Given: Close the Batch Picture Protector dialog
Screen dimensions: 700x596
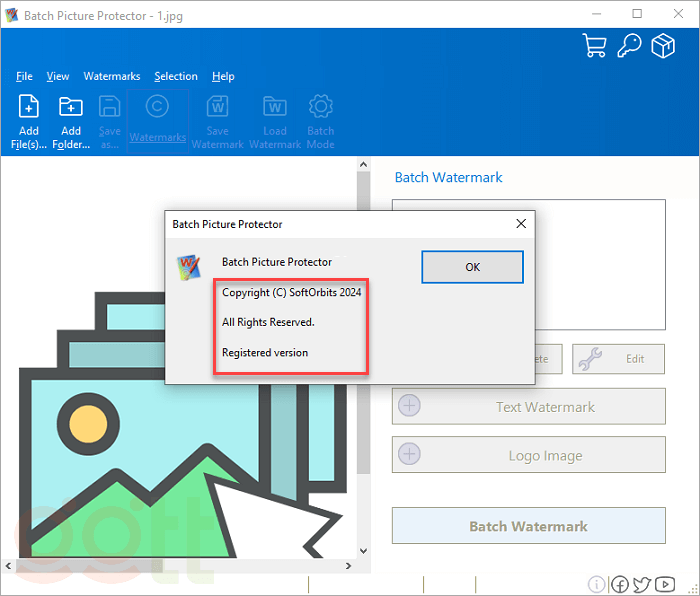Looking at the screenshot, I should [520, 224].
